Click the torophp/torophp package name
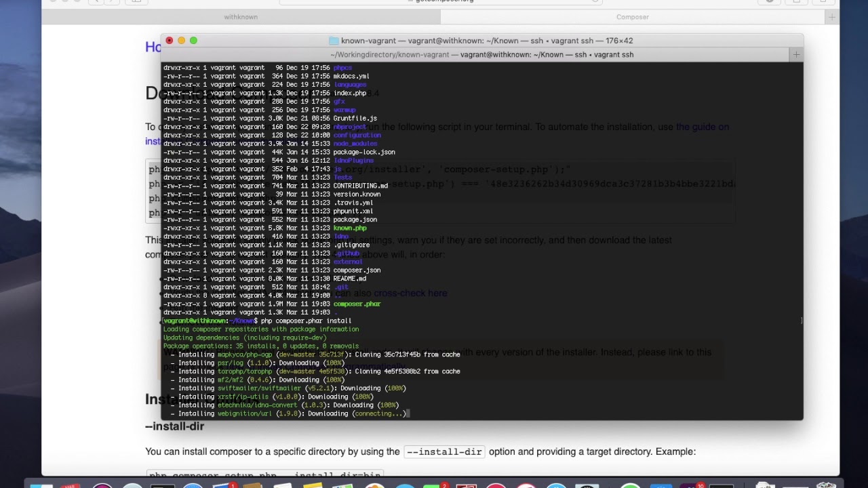868x488 pixels. (246, 371)
